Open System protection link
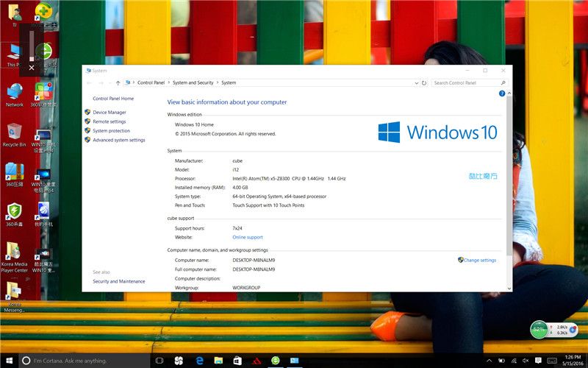The width and height of the screenshot is (588, 368). 112,131
